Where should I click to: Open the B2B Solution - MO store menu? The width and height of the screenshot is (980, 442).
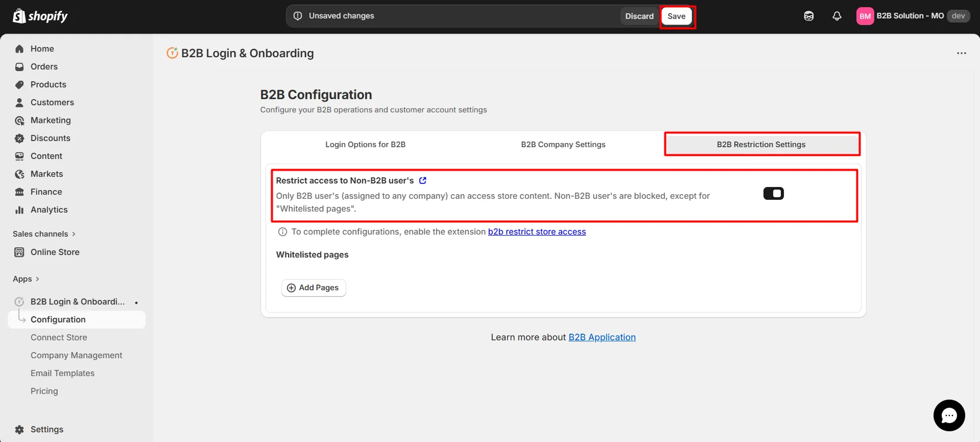point(913,16)
